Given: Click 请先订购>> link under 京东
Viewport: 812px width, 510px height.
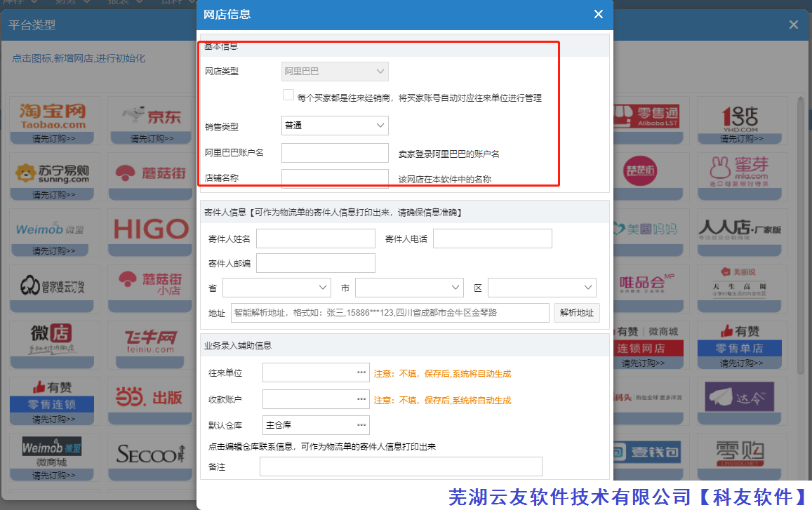Looking at the screenshot, I should (x=152, y=139).
